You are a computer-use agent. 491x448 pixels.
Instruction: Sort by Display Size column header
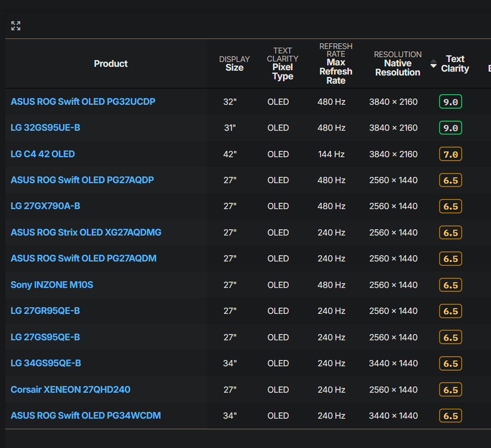coord(234,63)
